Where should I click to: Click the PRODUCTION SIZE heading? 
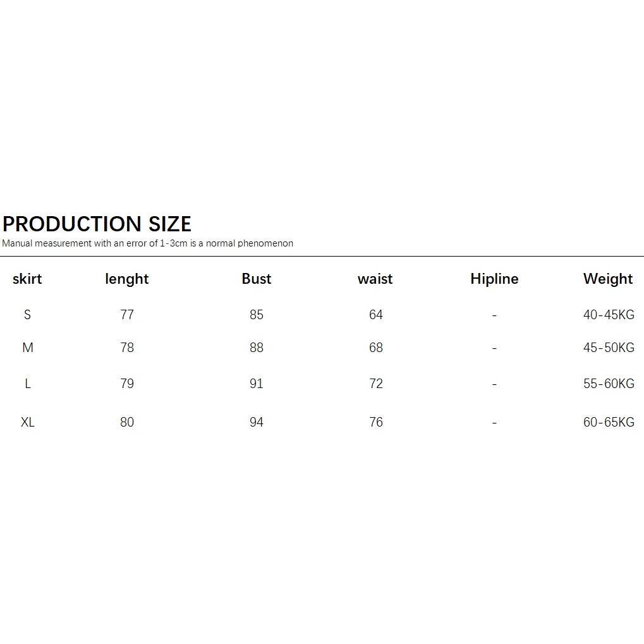97,224
